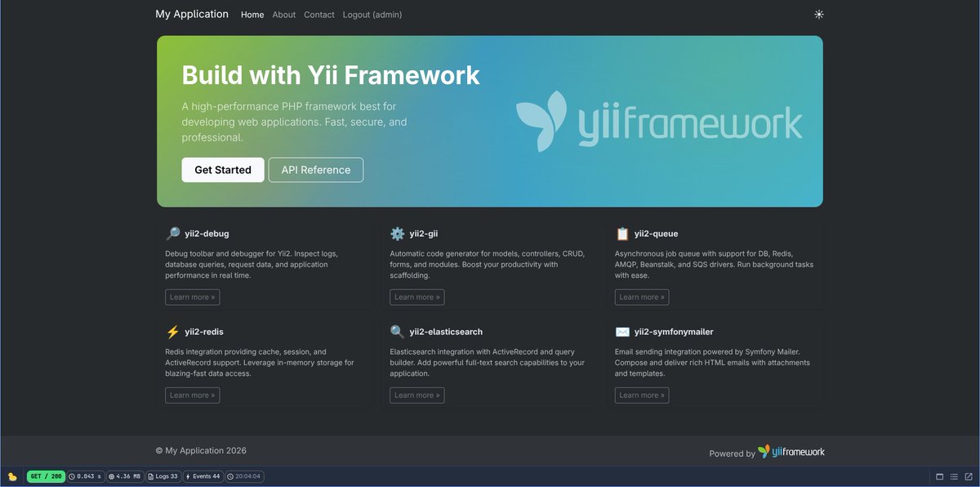The image size is (980, 487).
Task: Click the debug toolbar window/minimize icon
Action: 939,476
